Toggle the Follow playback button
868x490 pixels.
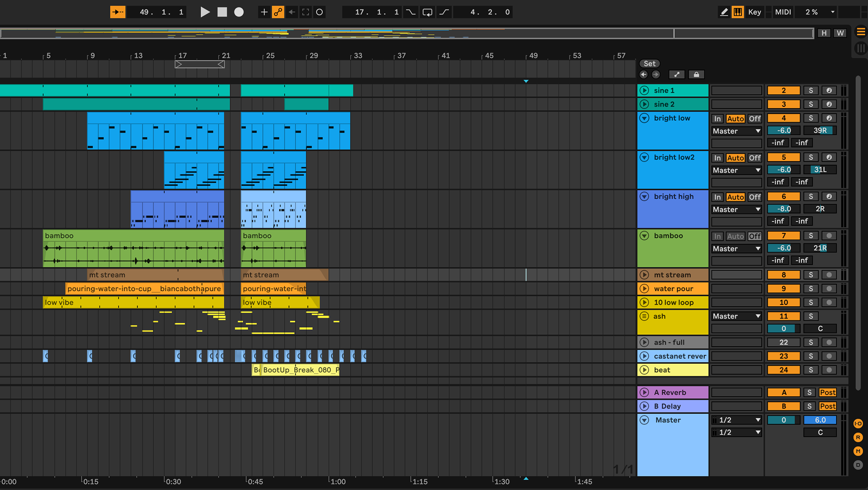point(118,12)
